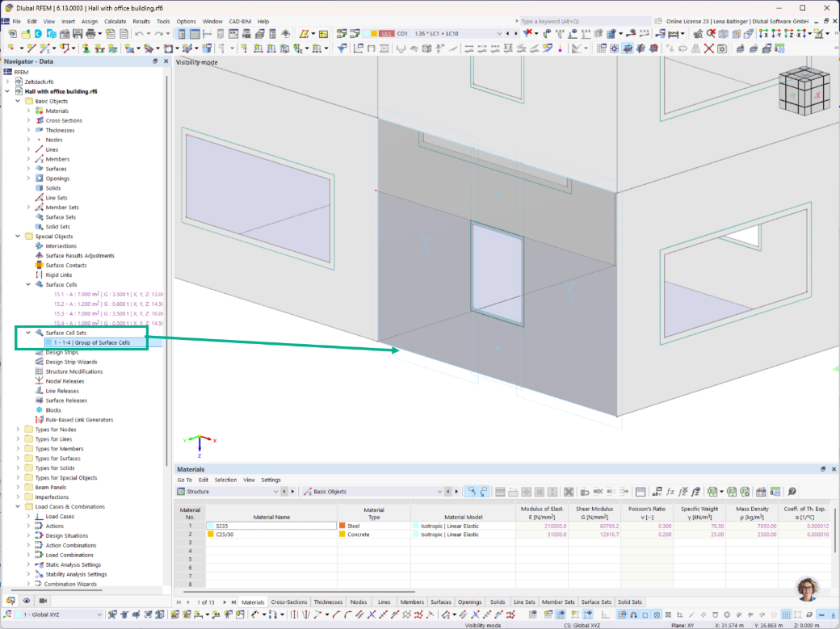Image resolution: width=840 pixels, height=629 pixels.
Task: Expand the Types for Nodes folder
Action: pos(18,429)
